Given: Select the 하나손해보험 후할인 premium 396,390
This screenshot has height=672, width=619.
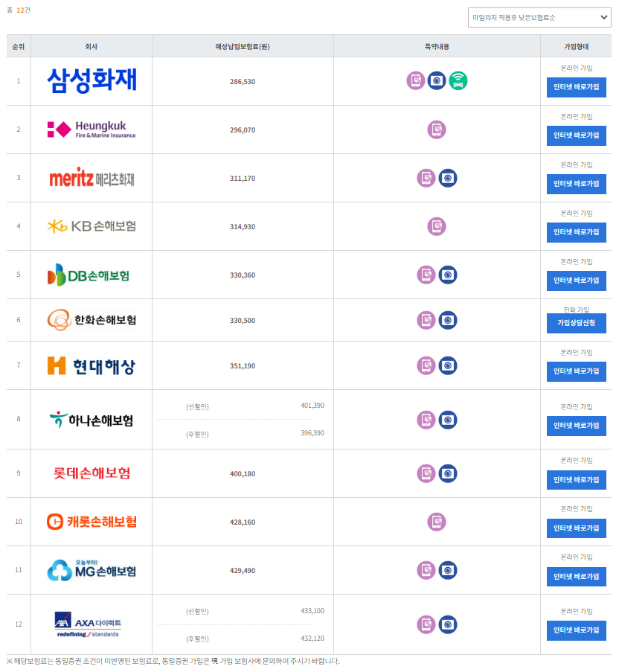Looking at the screenshot, I should coord(312,433).
